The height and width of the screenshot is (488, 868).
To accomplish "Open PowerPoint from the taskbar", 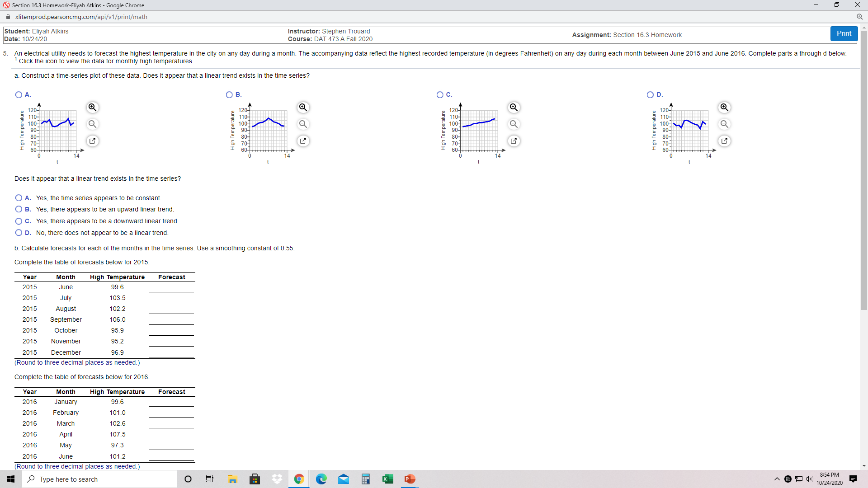I will coord(410,479).
